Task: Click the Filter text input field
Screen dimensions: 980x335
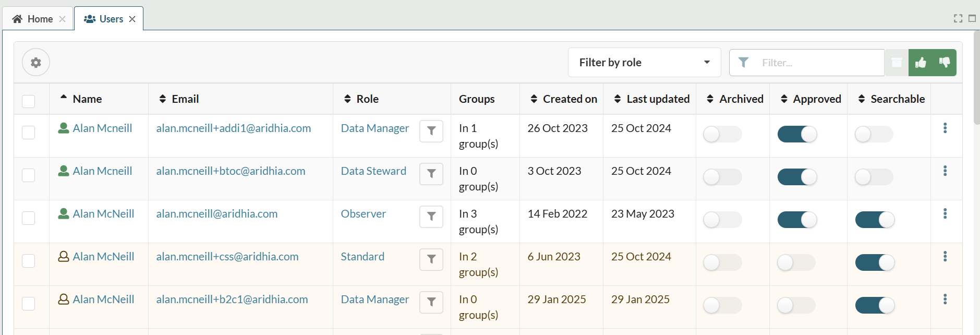Action: tap(819, 63)
